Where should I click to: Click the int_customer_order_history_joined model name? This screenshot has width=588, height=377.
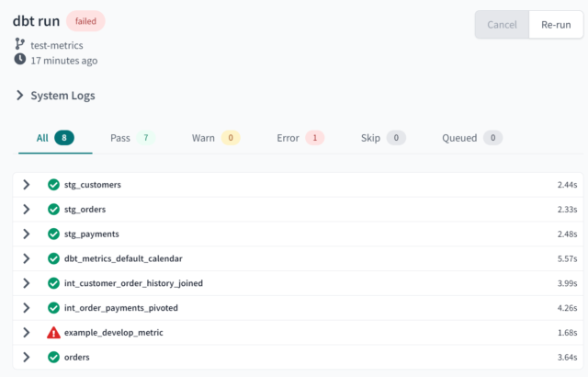click(133, 283)
